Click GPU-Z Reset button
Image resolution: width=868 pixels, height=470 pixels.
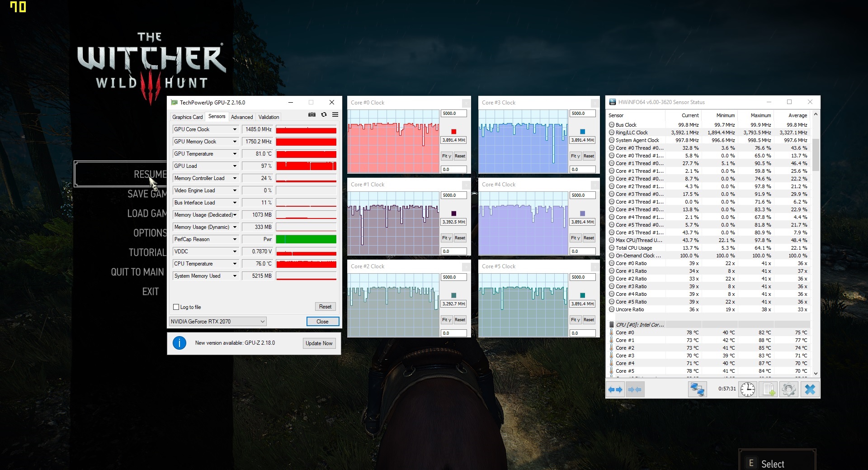pos(325,307)
